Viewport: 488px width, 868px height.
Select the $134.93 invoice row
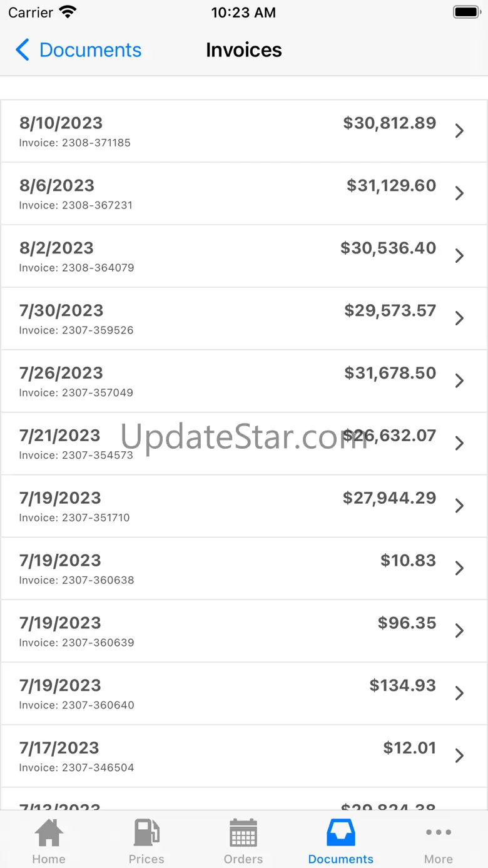(244, 693)
